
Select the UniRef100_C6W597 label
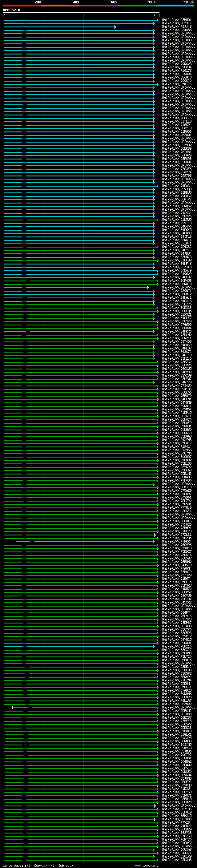coord(176,558)
